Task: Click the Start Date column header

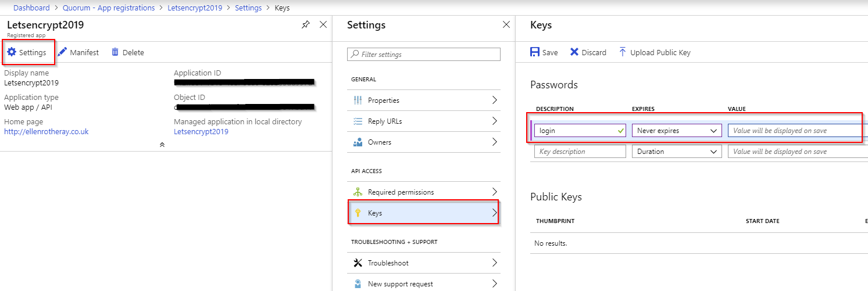Action: [x=763, y=221]
